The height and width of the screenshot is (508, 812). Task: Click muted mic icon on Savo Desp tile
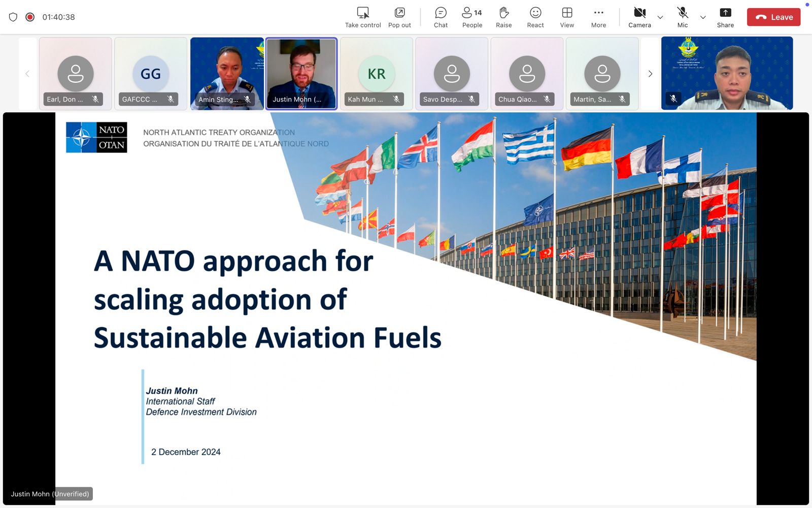(x=471, y=99)
